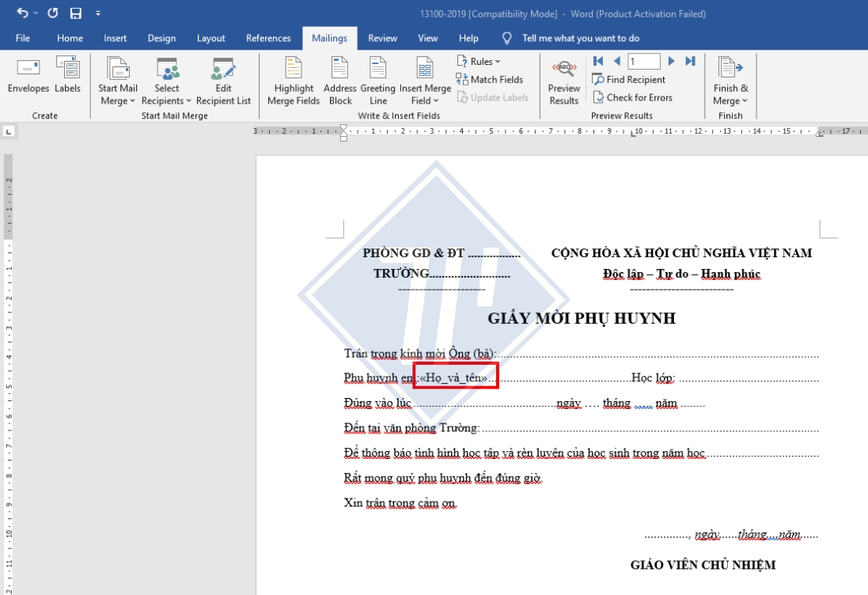Save the document from Quick Access Toolbar
Viewport: 868px width, 595px height.
pos(74,12)
